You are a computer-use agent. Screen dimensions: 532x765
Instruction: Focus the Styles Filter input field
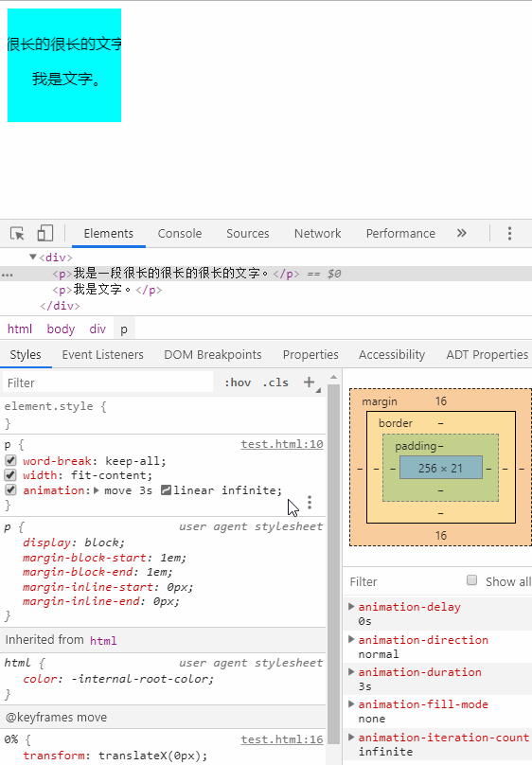click(108, 382)
